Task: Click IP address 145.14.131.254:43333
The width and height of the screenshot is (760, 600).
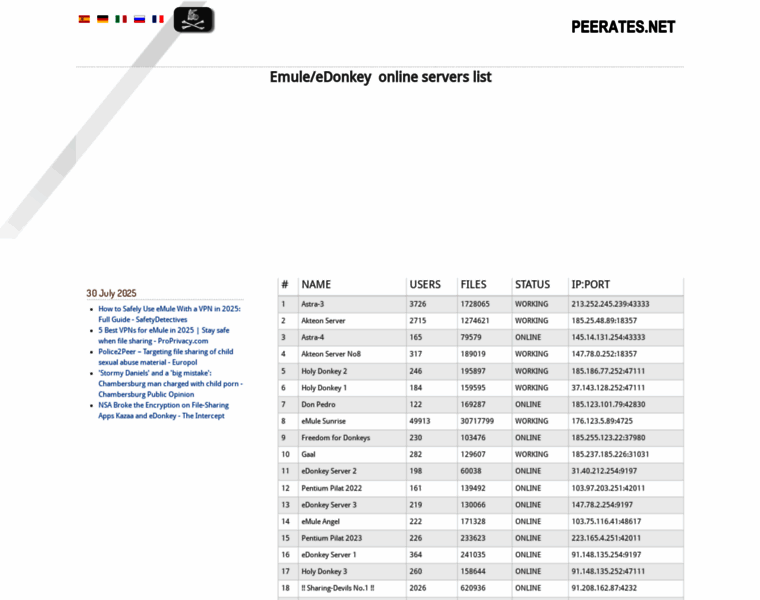Action: click(608, 337)
